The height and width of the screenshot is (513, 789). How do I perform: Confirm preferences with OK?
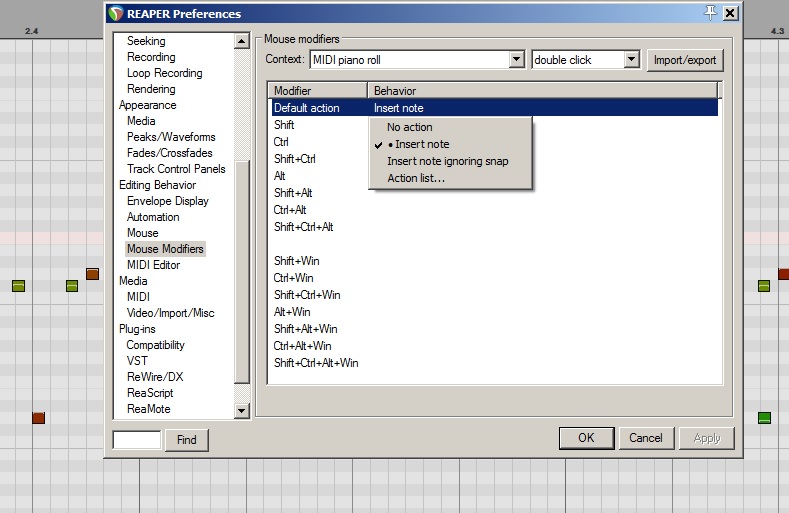tap(586, 438)
